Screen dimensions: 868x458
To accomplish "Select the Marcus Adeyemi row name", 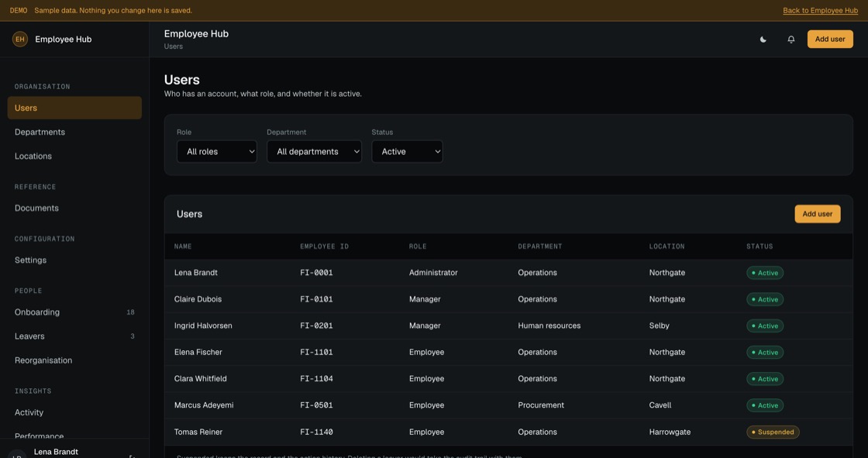I will 204,405.
